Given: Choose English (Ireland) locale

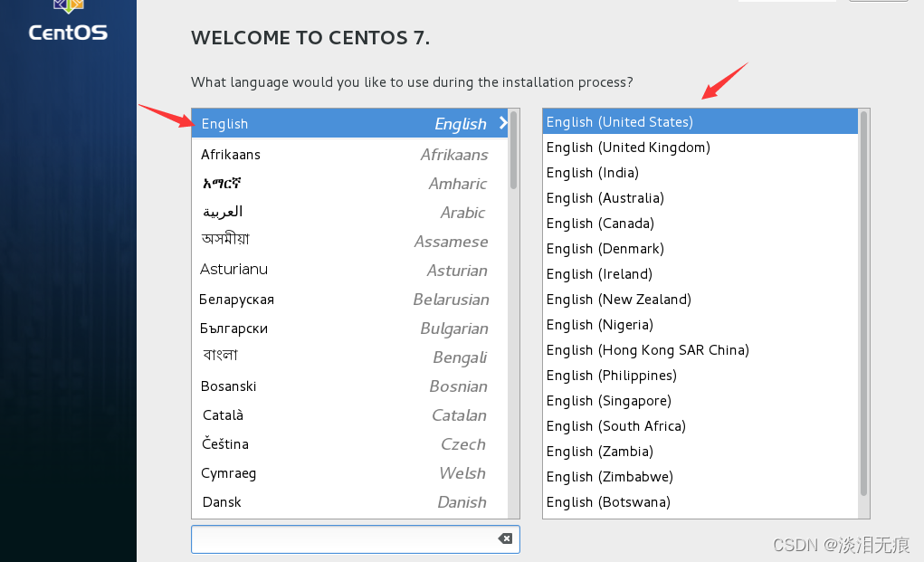Looking at the screenshot, I should pos(700,274).
